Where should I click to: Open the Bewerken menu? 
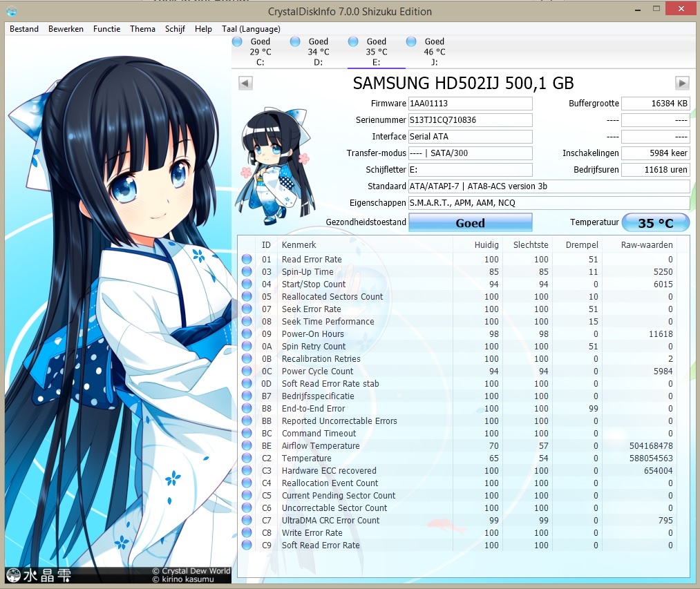click(x=66, y=29)
